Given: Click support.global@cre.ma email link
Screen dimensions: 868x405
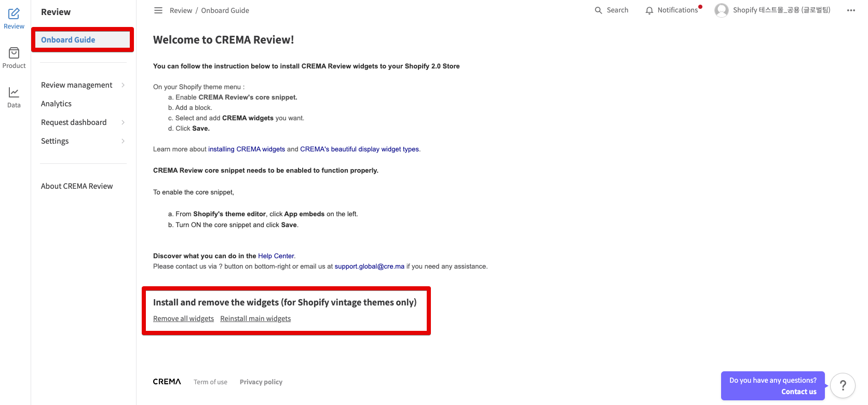Looking at the screenshot, I should [x=370, y=267].
